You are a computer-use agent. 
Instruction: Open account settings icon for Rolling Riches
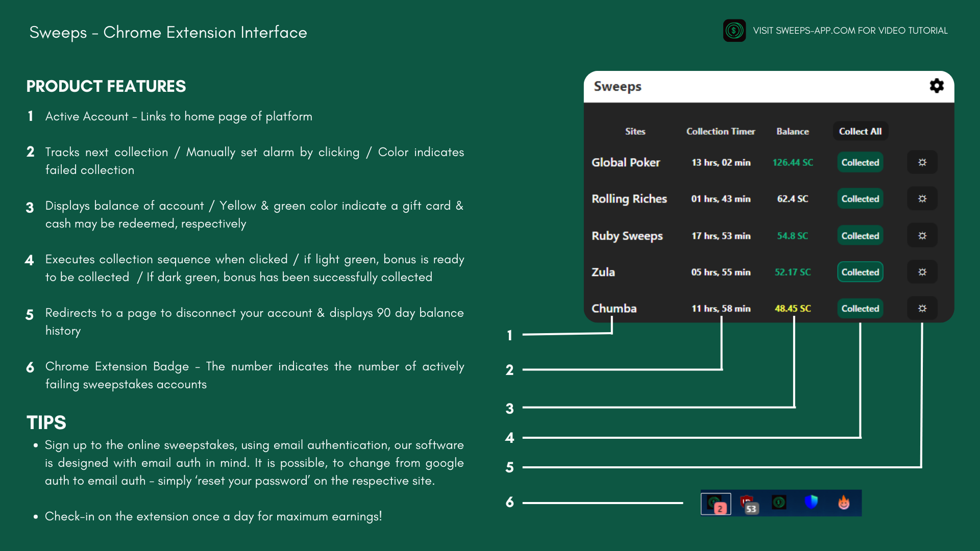click(922, 198)
